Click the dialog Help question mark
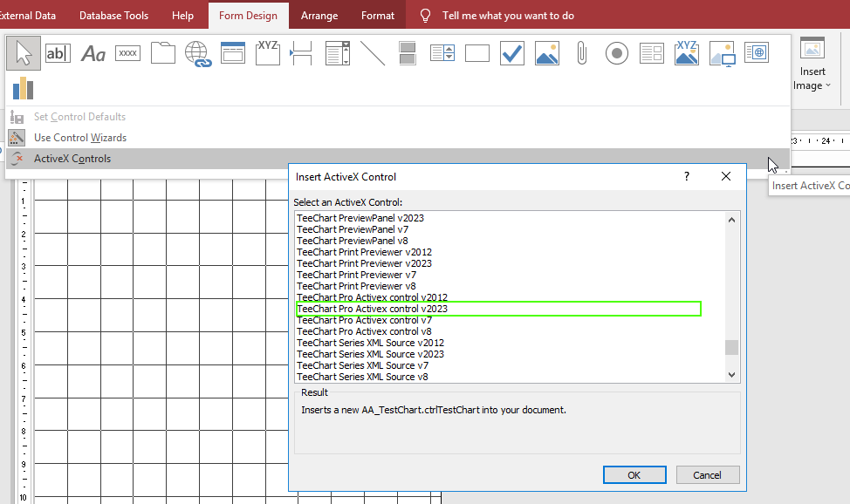850x504 pixels. coord(686,176)
